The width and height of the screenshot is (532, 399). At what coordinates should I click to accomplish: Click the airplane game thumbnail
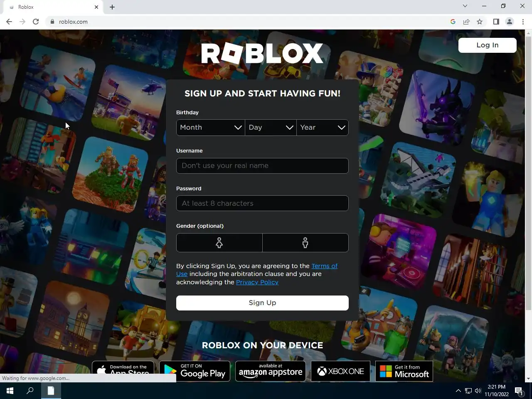(418, 180)
